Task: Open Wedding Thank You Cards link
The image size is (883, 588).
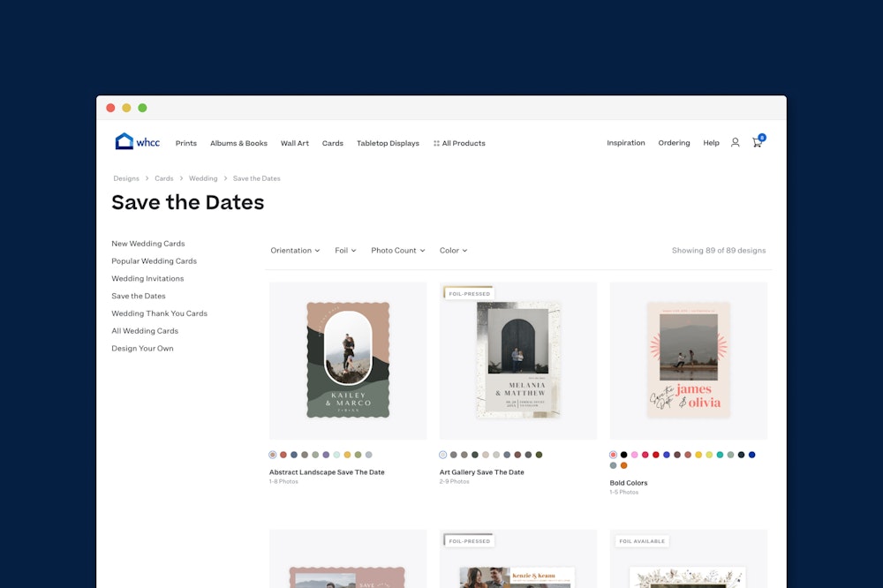Action: click(x=159, y=313)
